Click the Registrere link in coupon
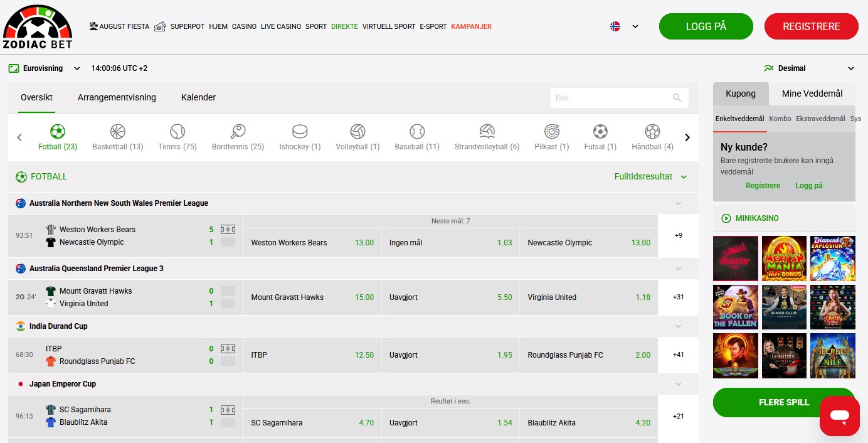The height and width of the screenshot is (443, 868). pyautogui.click(x=763, y=186)
